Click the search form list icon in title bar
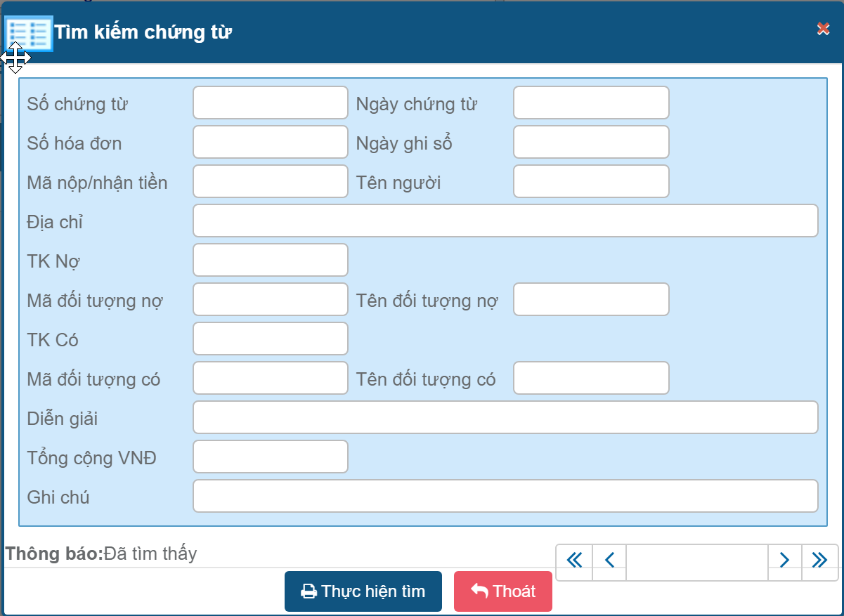Image resolution: width=844 pixels, height=616 pixels. click(x=29, y=33)
